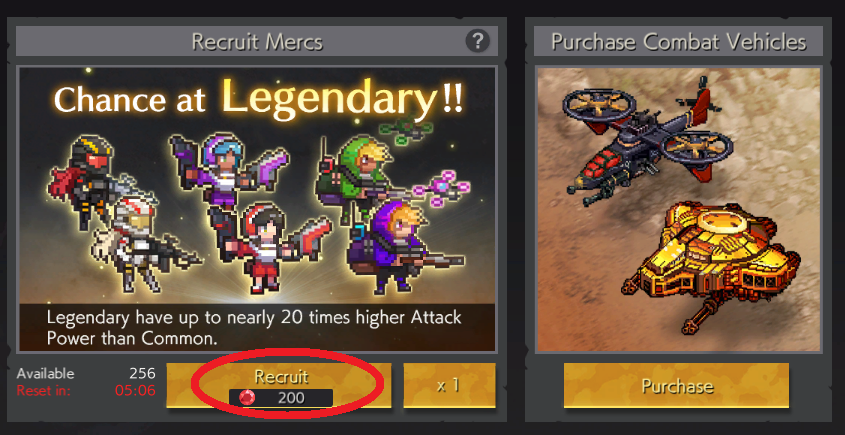Screen dimensions: 845x435
Task: Open the question mark help icon
Action: (x=477, y=41)
